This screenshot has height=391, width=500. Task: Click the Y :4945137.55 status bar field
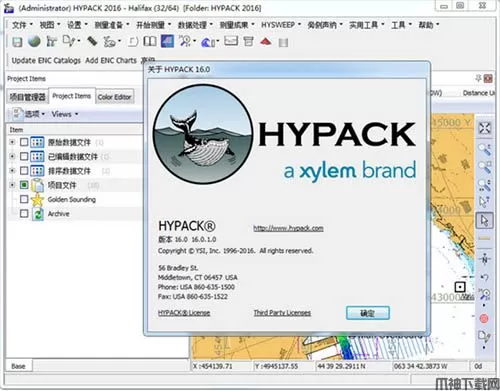[x=283, y=366]
